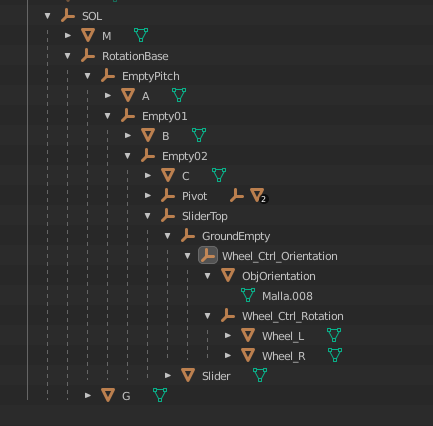Select the SliderTop object in the outliner
This screenshot has width=433, height=426.
coord(205,216)
